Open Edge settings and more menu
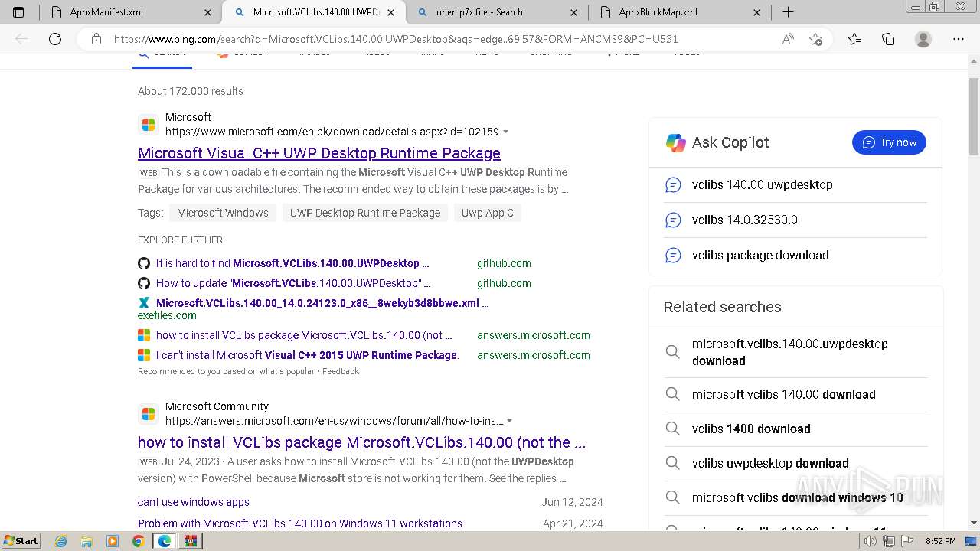Image resolution: width=980 pixels, height=551 pixels. [958, 39]
